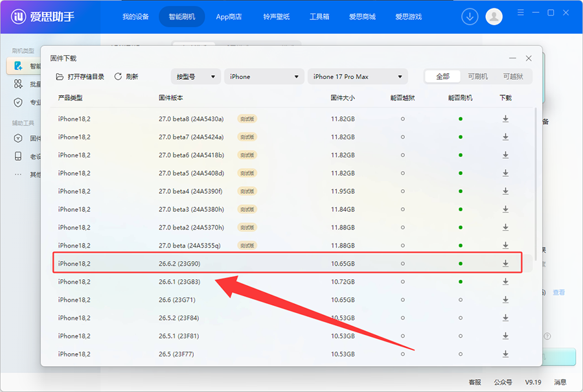Image resolution: width=583 pixels, height=392 pixels.
Task: Download firmware 26.6.2 (23G90)
Action: [x=505, y=263]
